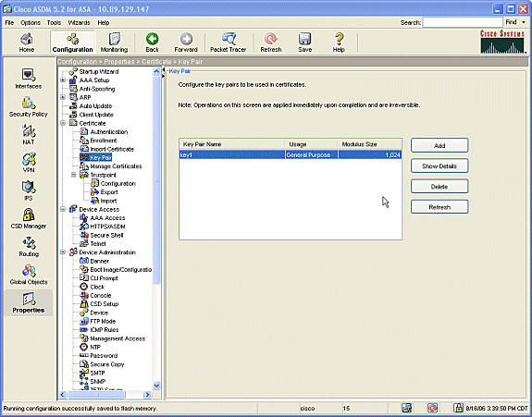This screenshot has height=417, width=532.
Task: Click the Usage column header
Action: (x=311, y=144)
